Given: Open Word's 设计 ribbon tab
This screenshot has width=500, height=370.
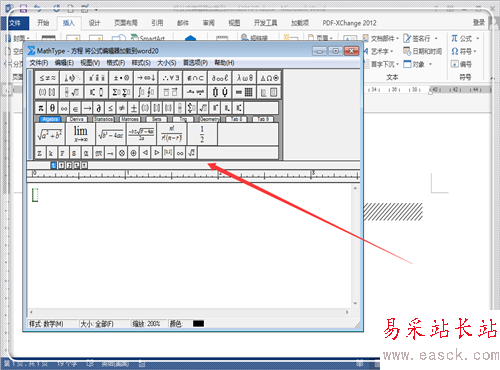Looking at the screenshot, I should (x=94, y=23).
